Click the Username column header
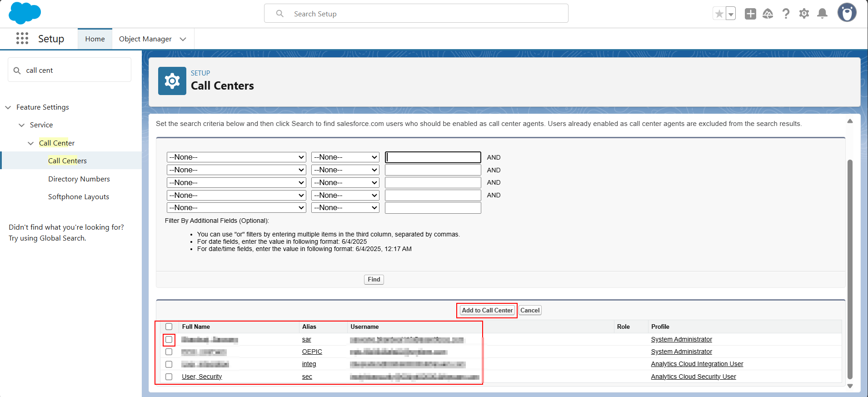This screenshot has width=868, height=397. 364,327
